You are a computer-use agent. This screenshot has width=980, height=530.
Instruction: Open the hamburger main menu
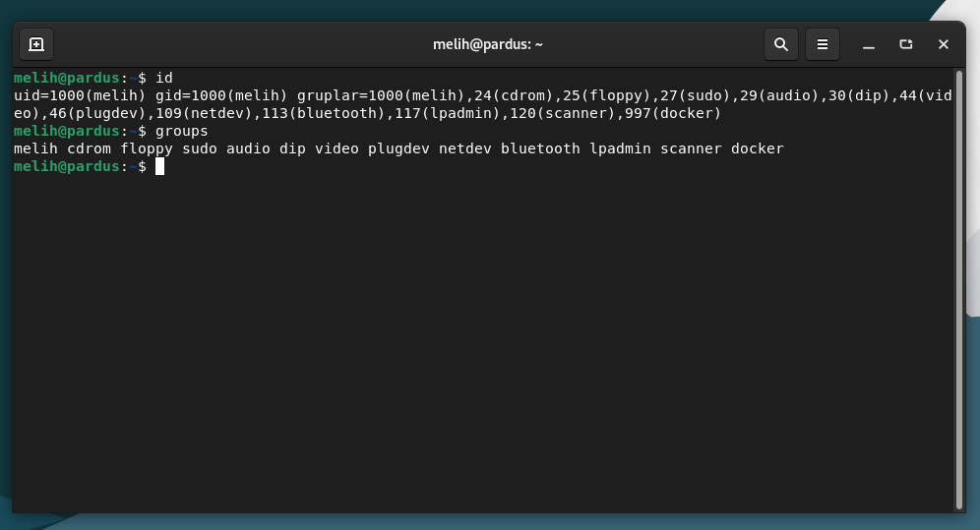pos(822,44)
